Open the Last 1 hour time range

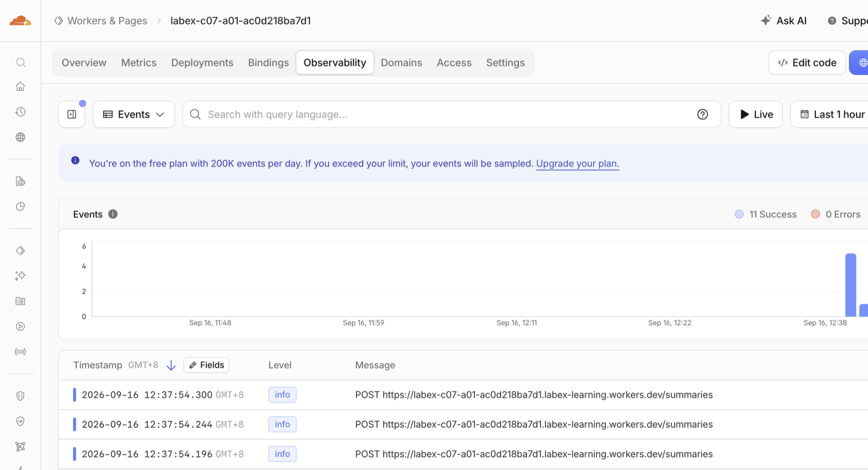[x=829, y=115]
